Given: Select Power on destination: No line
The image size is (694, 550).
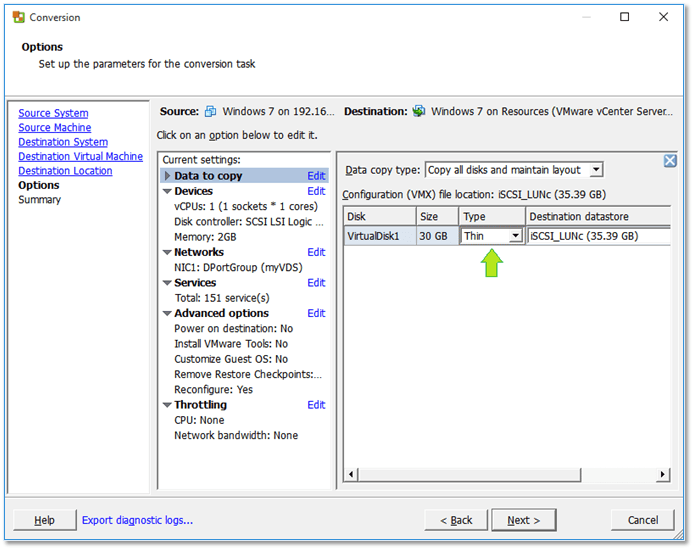Looking at the screenshot, I should coord(234,329).
